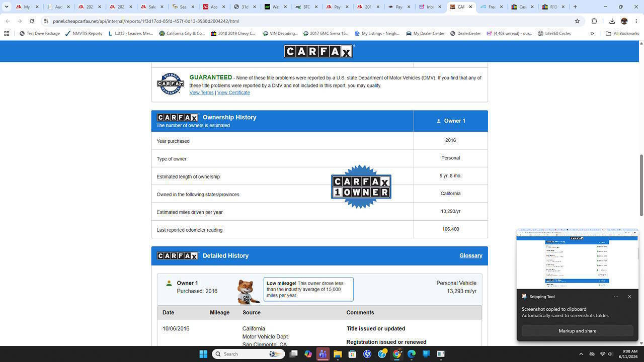Show hidden system tray icons

point(581,354)
